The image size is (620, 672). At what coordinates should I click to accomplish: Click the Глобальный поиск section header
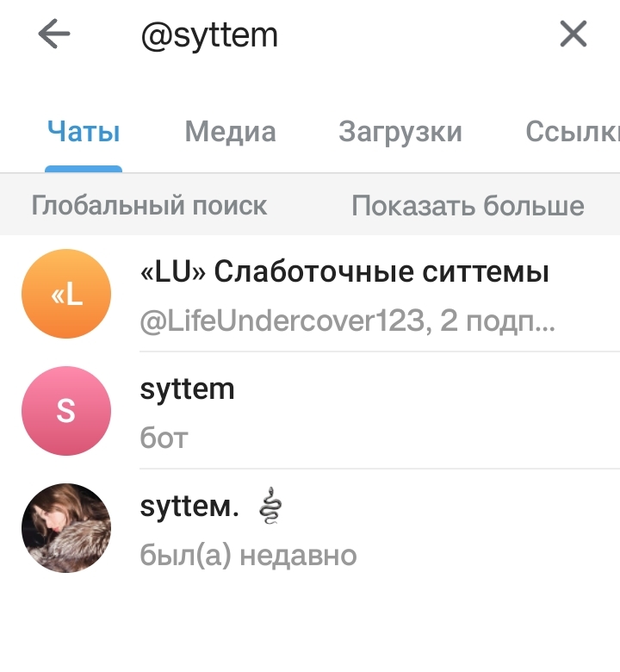coord(149,205)
